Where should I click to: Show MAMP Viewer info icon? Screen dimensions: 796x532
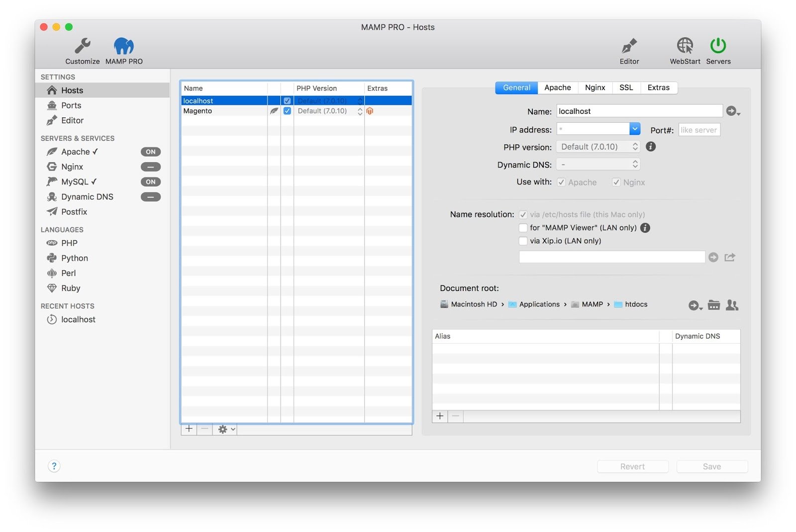[x=645, y=228]
